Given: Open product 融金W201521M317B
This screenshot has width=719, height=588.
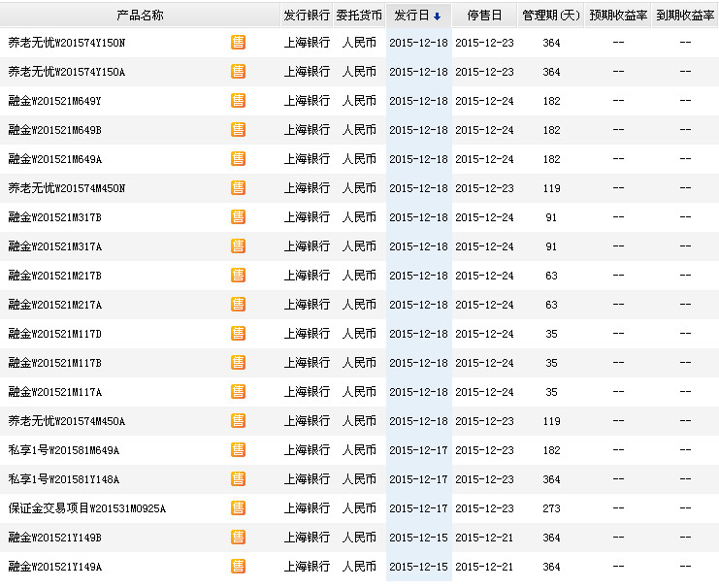Looking at the screenshot, I should coord(54,217).
